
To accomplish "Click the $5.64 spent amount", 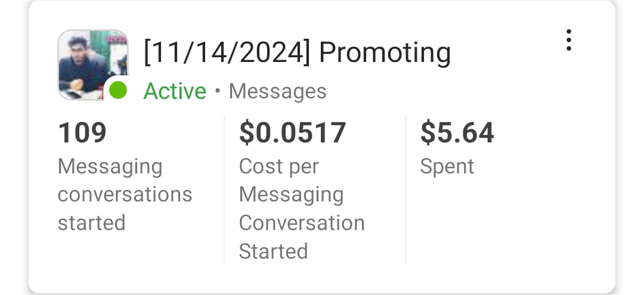I will (457, 132).
